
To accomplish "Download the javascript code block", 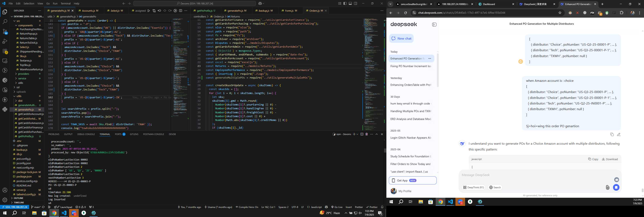I will pyautogui.click(x=610, y=159).
